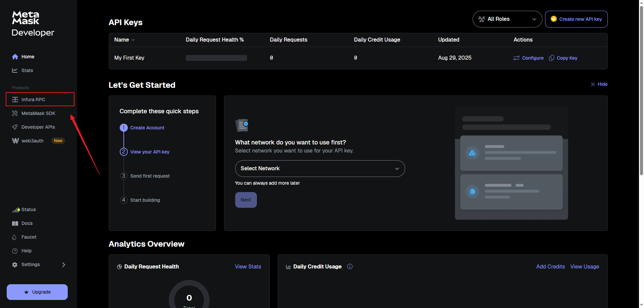This screenshot has width=644, height=308.
Task: Click the Docs book icon
Action: click(x=15, y=224)
